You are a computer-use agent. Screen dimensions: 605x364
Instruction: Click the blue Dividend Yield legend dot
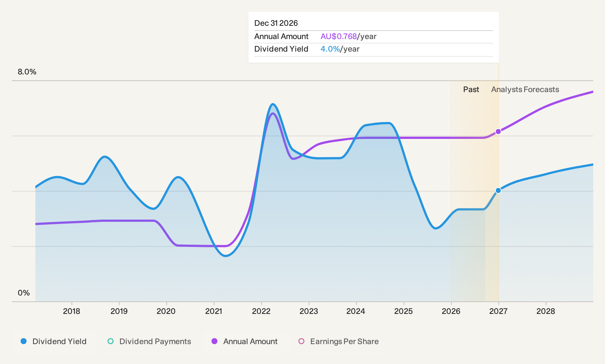click(x=24, y=342)
